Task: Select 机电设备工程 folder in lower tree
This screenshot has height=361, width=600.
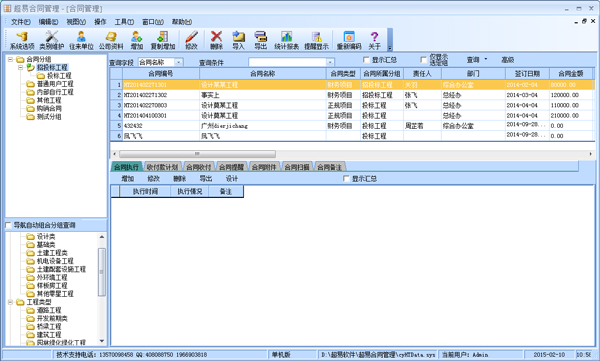Action: 55,261
